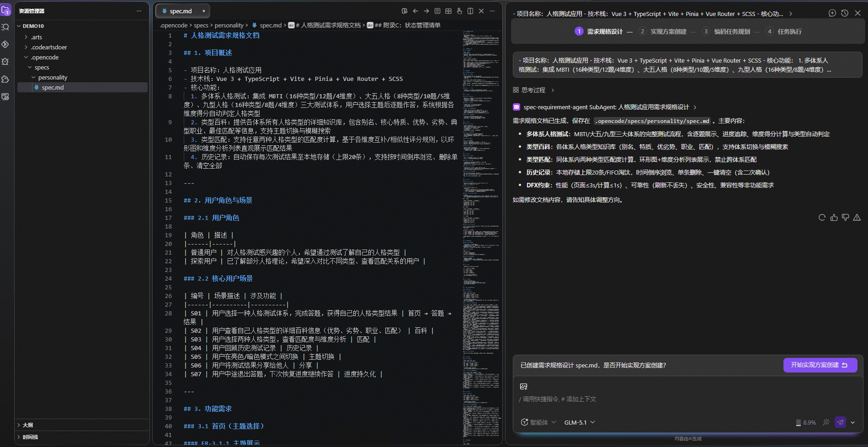Select spec.md in the file tree

82,87
